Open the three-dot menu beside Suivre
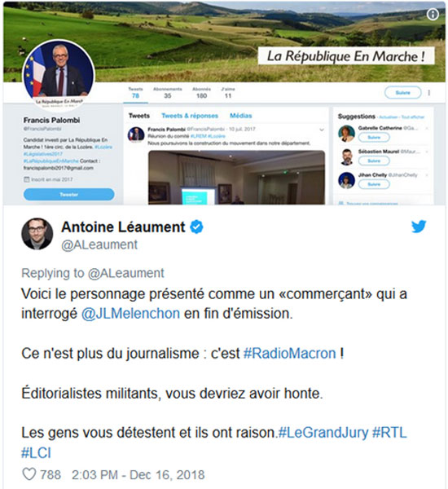The height and width of the screenshot is (489, 448). (429, 93)
